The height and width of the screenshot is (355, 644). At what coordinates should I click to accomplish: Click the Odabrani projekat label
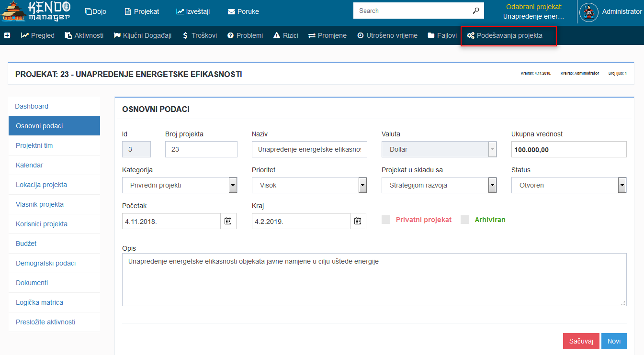click(x=534, y=7)
